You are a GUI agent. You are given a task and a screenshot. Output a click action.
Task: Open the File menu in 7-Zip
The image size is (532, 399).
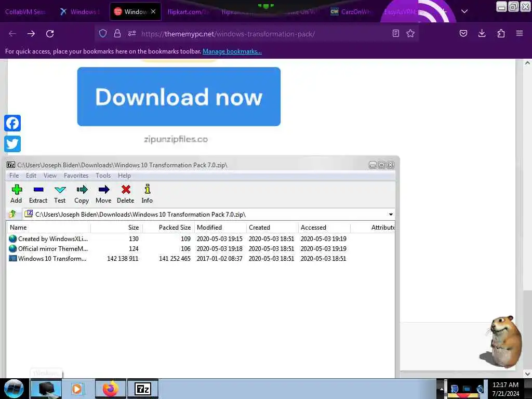pyautogui.click(x=14, y=176)
